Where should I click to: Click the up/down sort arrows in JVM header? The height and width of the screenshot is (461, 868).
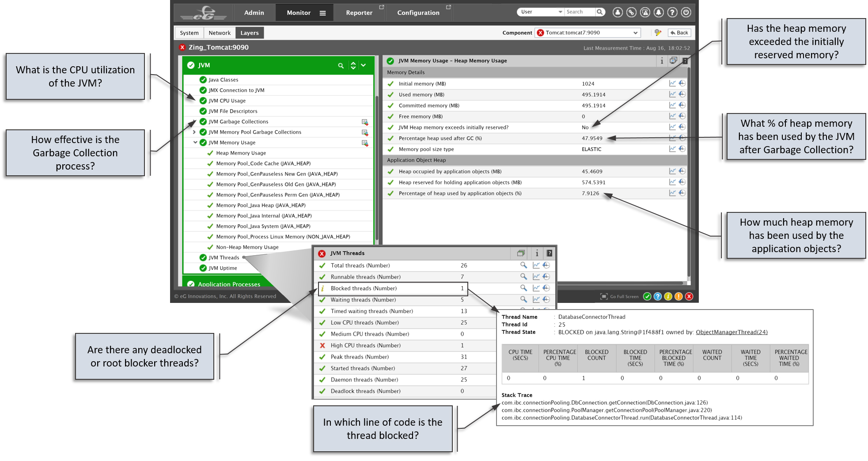click(x=353, y=65)
